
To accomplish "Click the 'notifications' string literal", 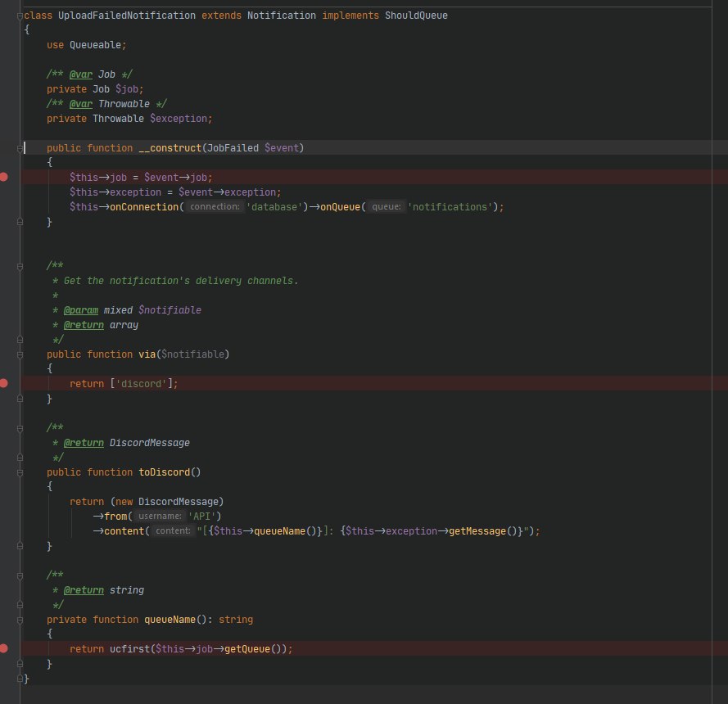I will 450,207.
